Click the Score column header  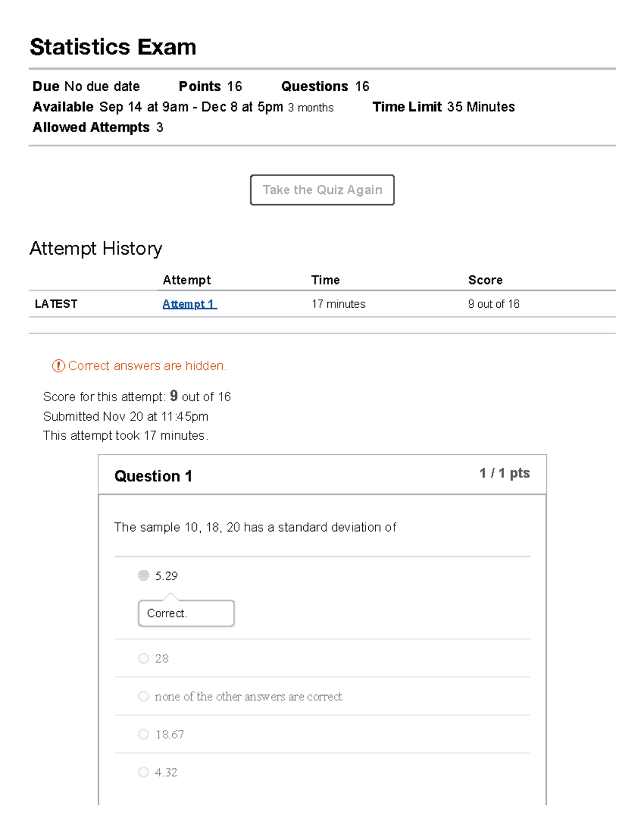[485, 279]
